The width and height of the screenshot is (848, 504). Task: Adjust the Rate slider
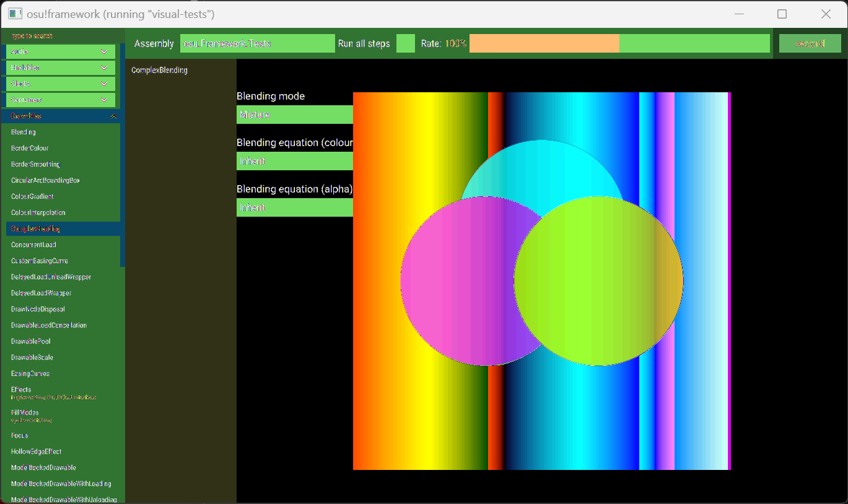(x=619, y=43)
